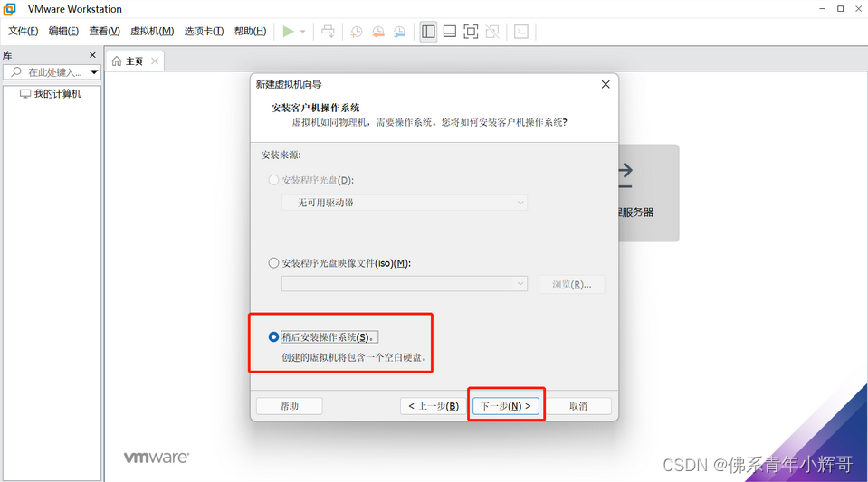Enter full screen mode icon
868x482 pixels.
click(471, 32)
